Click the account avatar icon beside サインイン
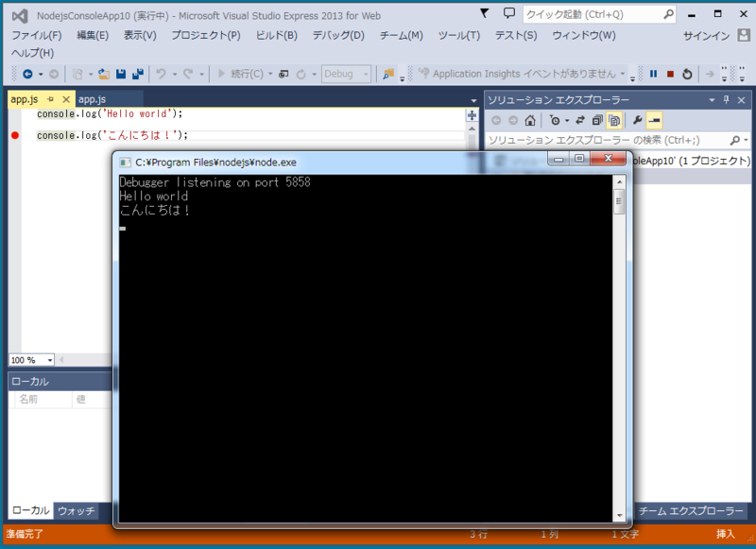The width and height of the screenshot is (756, 549). [x=744, y=35]
